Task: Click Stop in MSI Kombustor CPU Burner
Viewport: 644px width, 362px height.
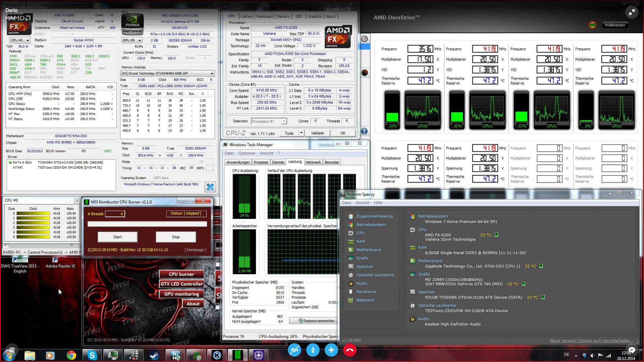Action: pyautogui.click(x=176, y=237)
